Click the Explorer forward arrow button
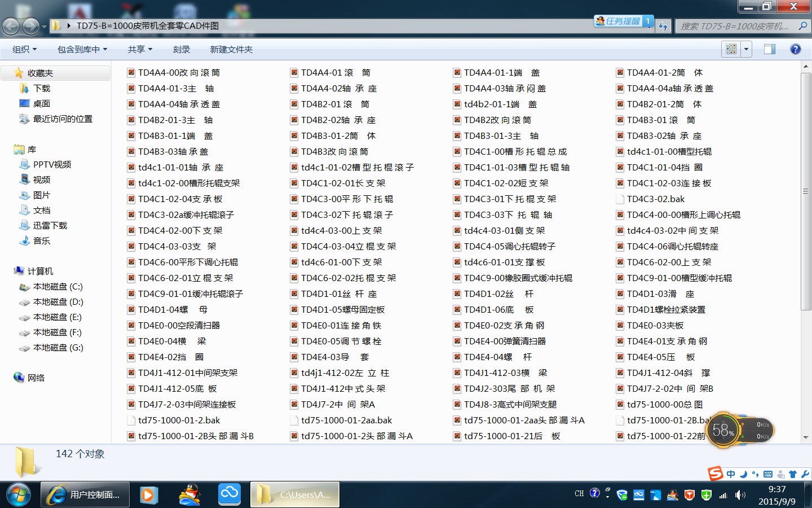This screenshot has width=812, height=508. click(x=31, y=26)
